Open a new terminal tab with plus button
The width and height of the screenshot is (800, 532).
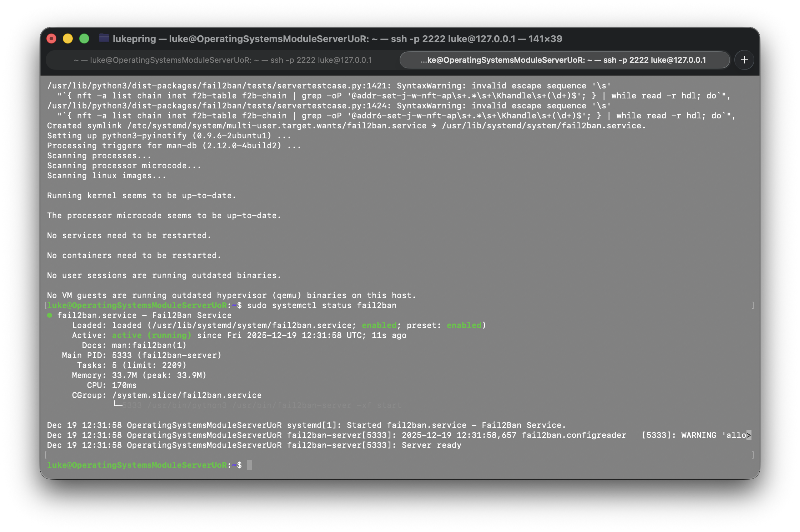coord(744,60)
